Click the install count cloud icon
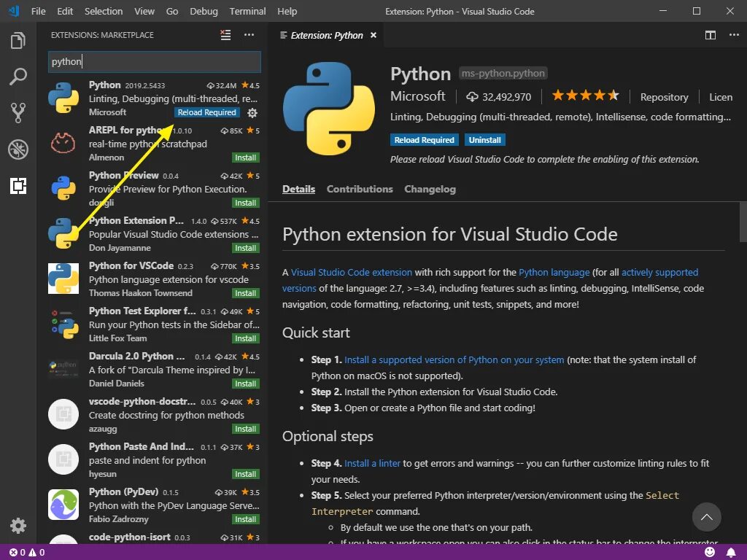This screenshot has width=747, height=560. [472, 97]
